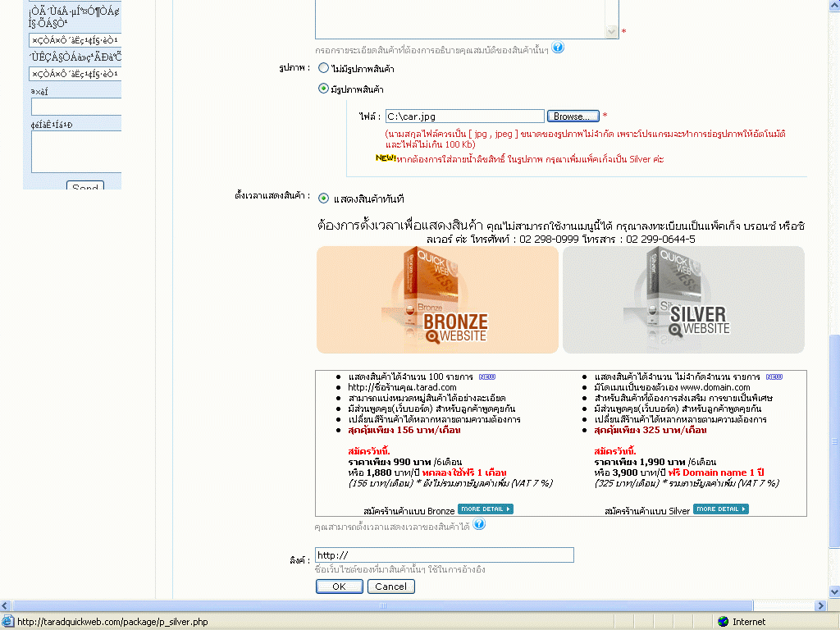The height and width of the screenshot is (630, 840).
Task: Select the 'มีรูปภาพสินค้า' radio option
Action: point(323,89)
